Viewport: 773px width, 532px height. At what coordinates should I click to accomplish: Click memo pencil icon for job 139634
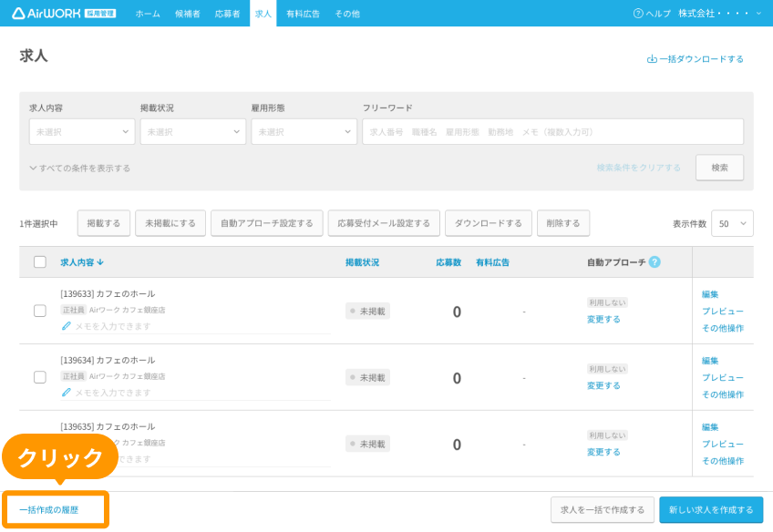tap(66, 393)
